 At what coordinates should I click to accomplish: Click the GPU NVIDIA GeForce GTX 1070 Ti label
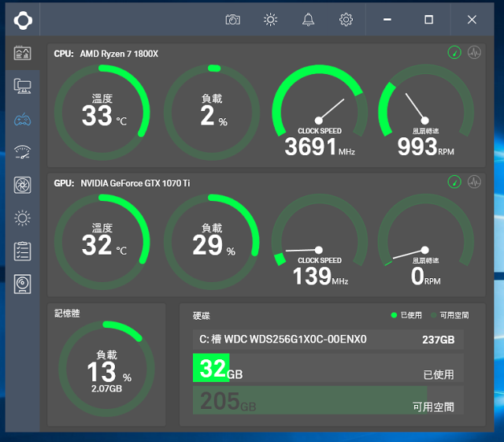(122, 184)
